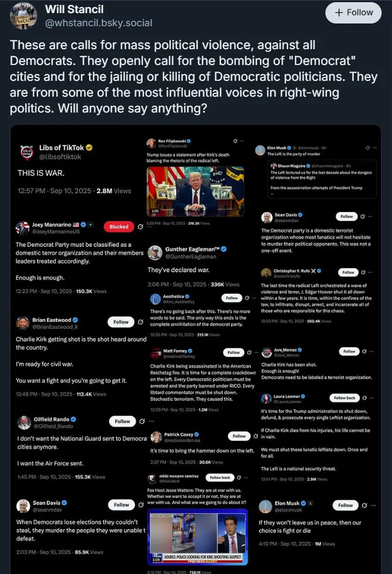Play the Fox News Jesse Watters video
The width and height of the screenshot is (392, 574).
[x=198, y=537]
